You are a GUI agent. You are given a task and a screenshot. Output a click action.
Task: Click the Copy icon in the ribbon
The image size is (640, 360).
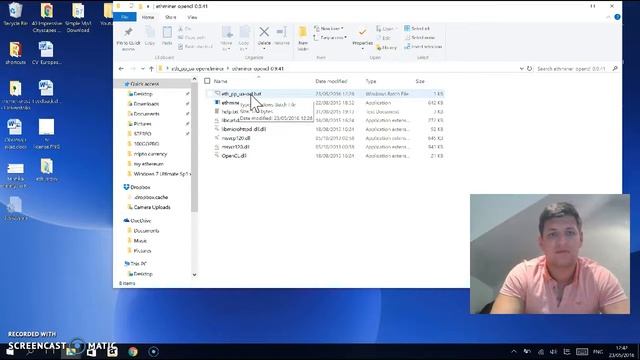[150, 33]
